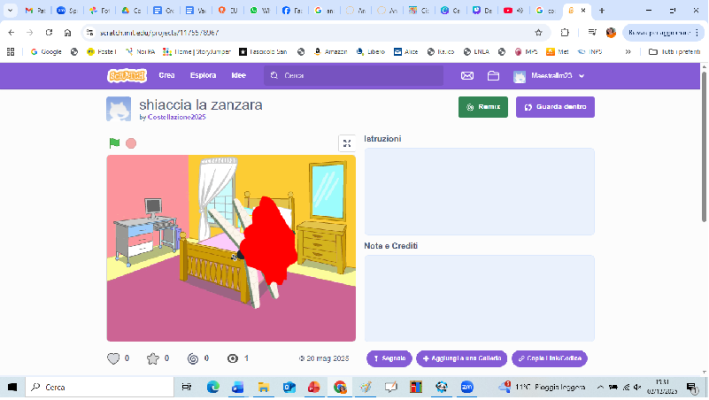Open the Esplora menu item
The height and width of the screenshot is (400, 709).
pos(203,76)
